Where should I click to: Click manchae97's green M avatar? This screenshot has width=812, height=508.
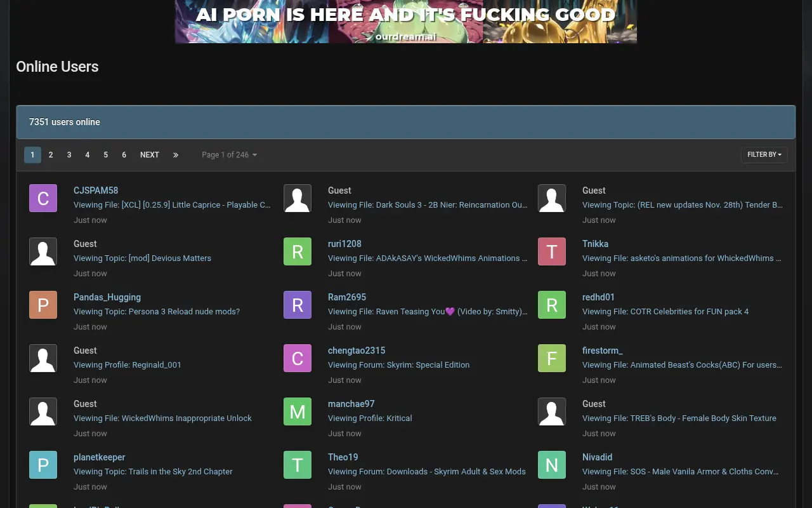(298, 411)
